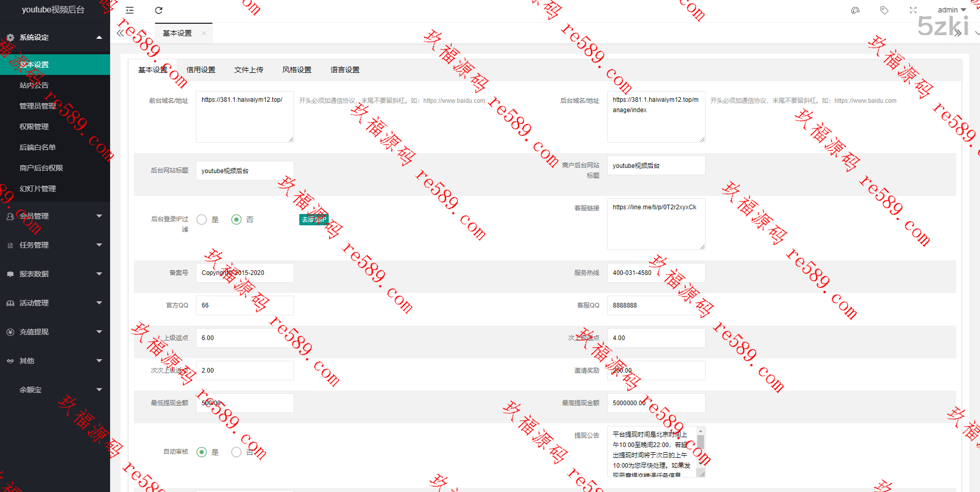980x492 pixels.
Task: Switch to the 文件上传 tab
Action: pos(249,70)
